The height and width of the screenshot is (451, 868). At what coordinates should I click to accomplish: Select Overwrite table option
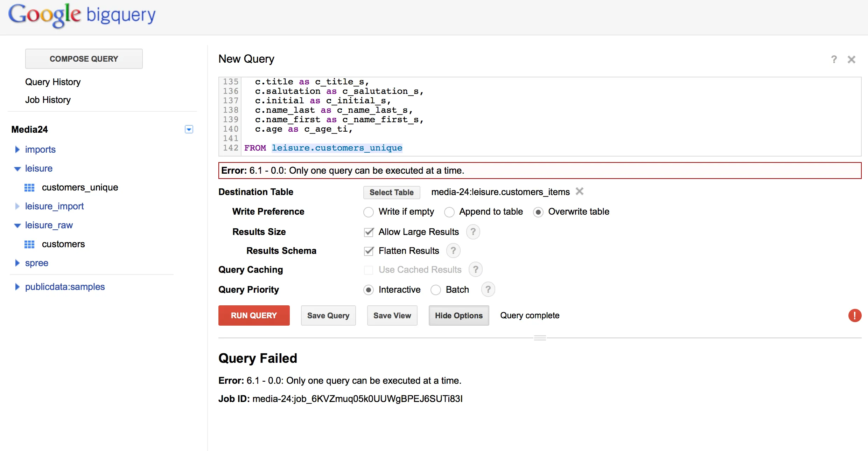[x=538, y=212]
